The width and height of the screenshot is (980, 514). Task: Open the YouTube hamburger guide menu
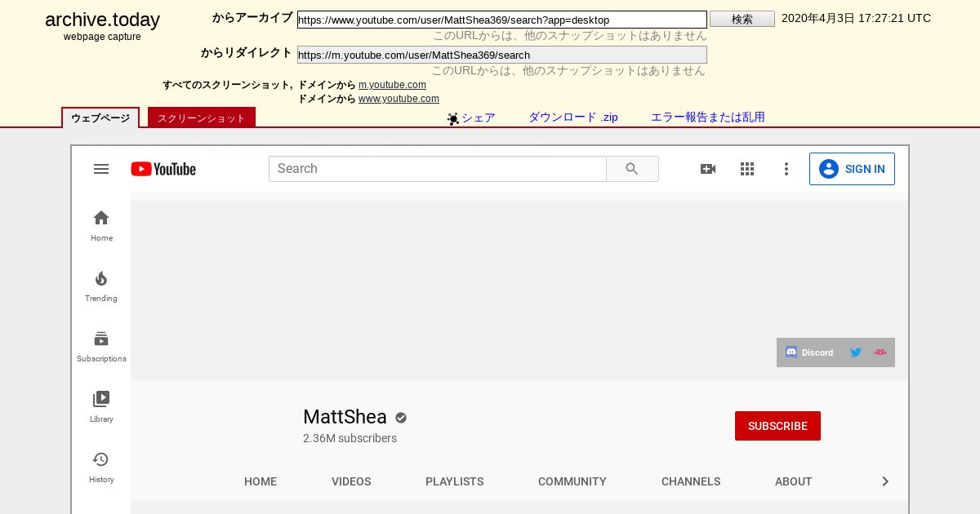click(101, 169)
